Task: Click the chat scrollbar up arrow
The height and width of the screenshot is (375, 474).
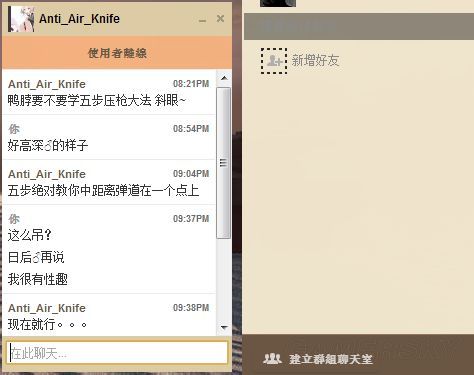Action: 224,78
